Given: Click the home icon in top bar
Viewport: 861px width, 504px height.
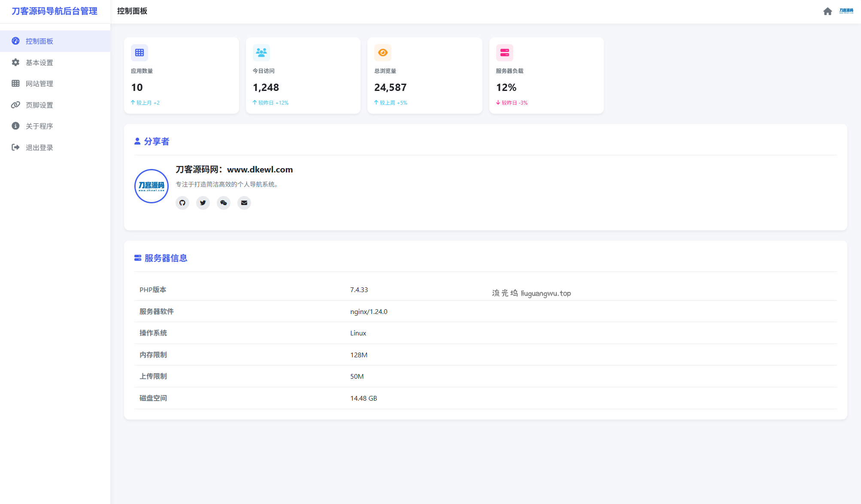Looking at the screenshot, I should pyautogui.click(x=828, y=11).
